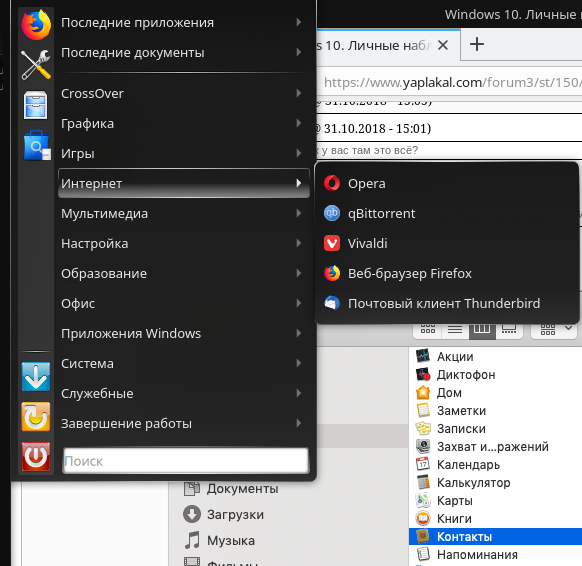This screenshot has width=582, height=566.
Task: Launch Firefox from the favorites sidebar
Action: pyautogui.click(x=36, y=24)
